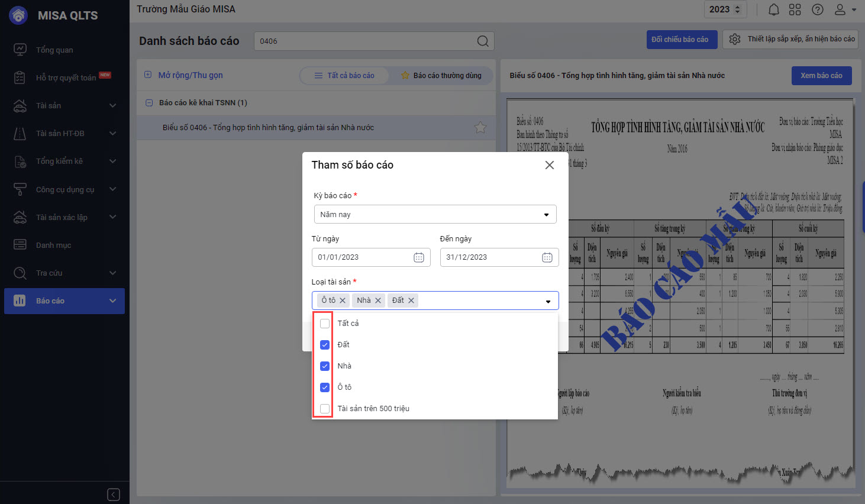Expand Tài sản HT-ĐB menu chevron
Viewport: 865px width, 504px height.
click(x=112, y=133)
